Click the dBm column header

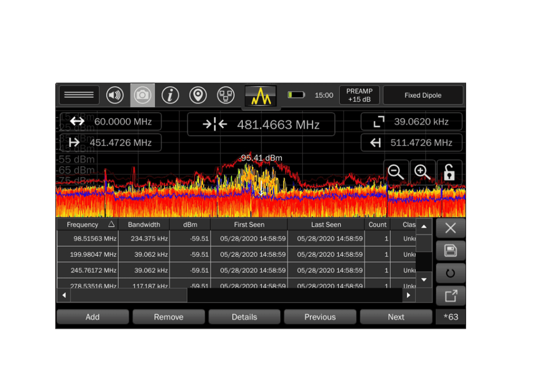tap(190, 225)
